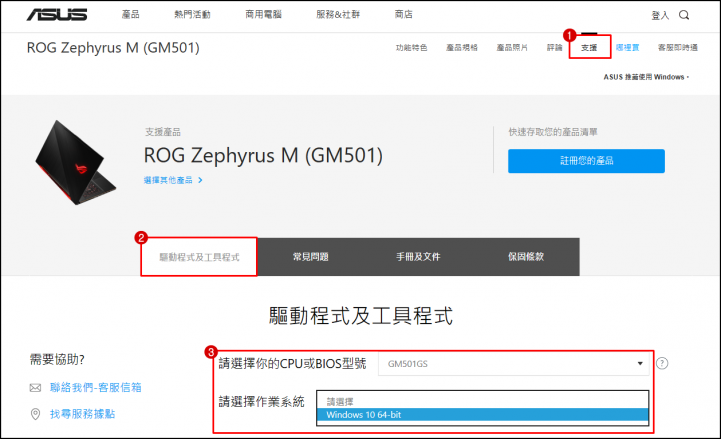Click the ROG Zephyrus M (GM501) header title
Viewport: 721px width, 439px height.
(113, 48)
